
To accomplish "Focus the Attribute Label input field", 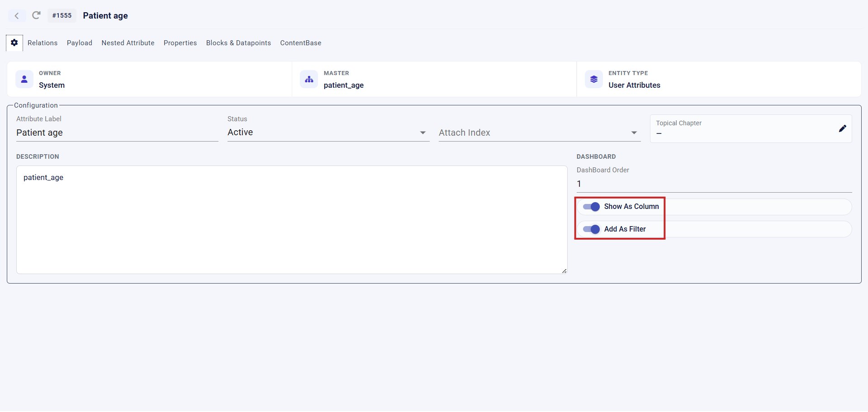I will pyautogui.click(x=117, y=133).
